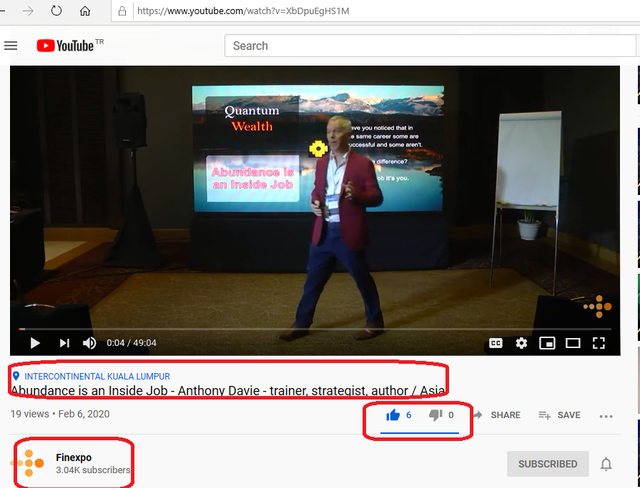The image size is (640, 488).
Task: Share the video
Action: point(497,415)
